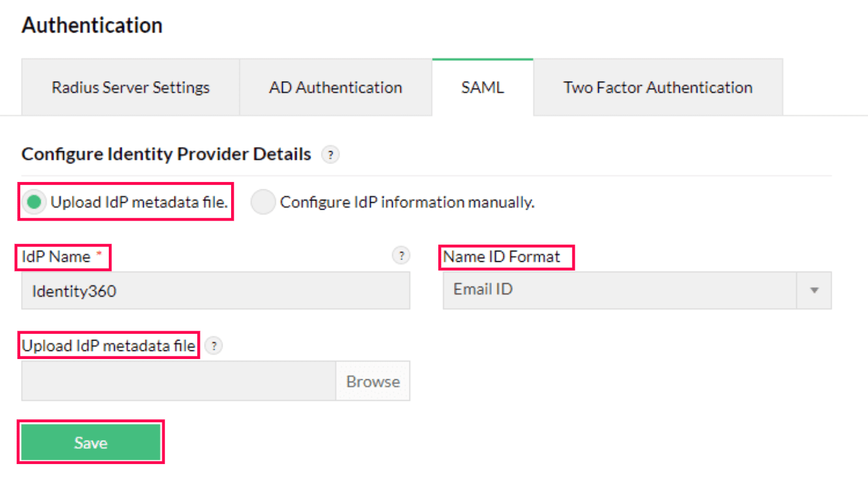868x477 pixels.
Task: Open help tooltip for Configure Identity Provider Details
Action: pos(330,155)
